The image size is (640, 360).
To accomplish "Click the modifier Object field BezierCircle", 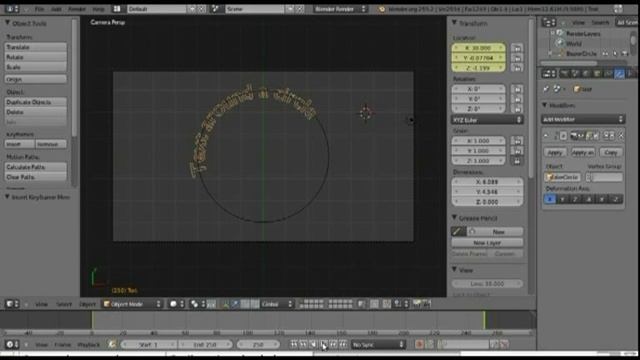I will coord(562,177).
